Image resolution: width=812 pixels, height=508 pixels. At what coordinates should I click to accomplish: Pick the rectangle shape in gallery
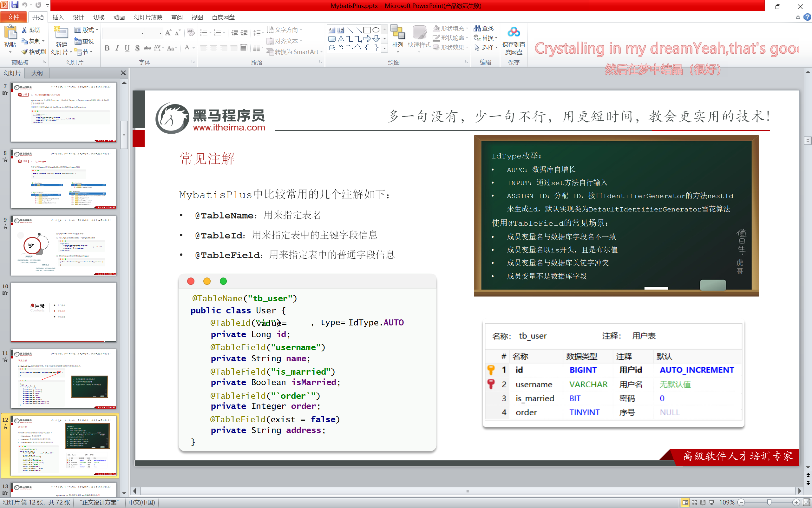(367, 30)
